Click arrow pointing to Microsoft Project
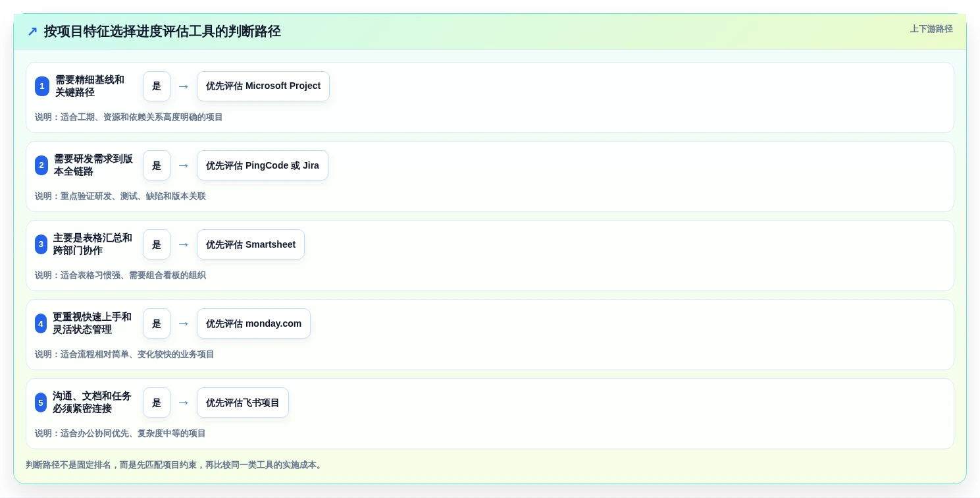The width and height of the screenshot is (980, 498). (x=184, y=86)
